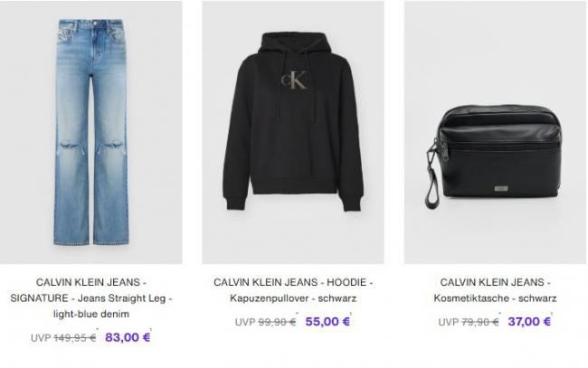588x368 pixels.
Task: Open the black hoodie product image
Action: (x=293, y=132)
